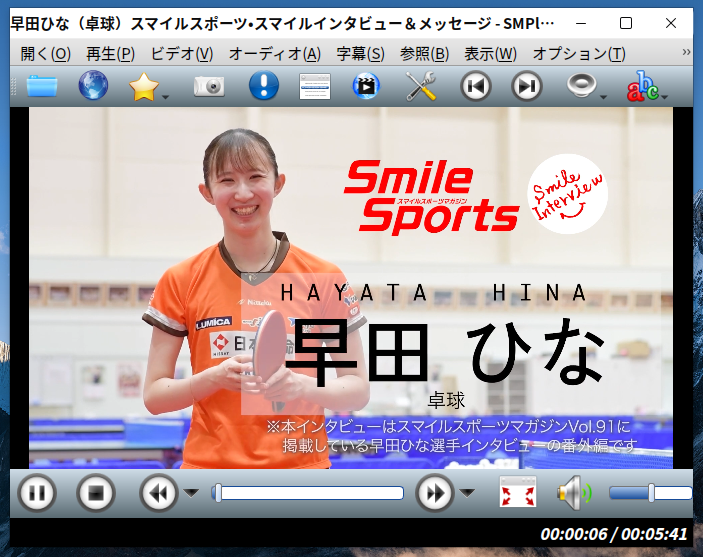Viewport: 703px width, 557px height.
Task: Rewind the video with the backward button
Action: tap(159, 493)
